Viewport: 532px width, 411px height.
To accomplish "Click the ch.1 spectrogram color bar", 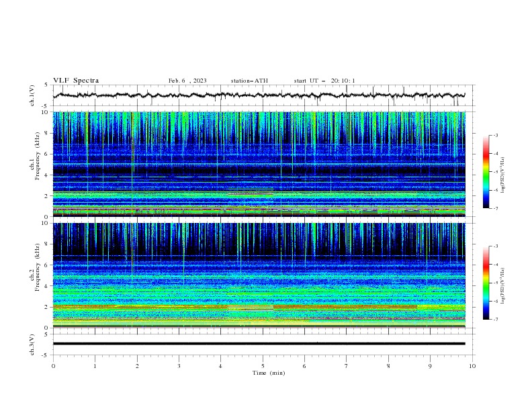I will 486,172.
